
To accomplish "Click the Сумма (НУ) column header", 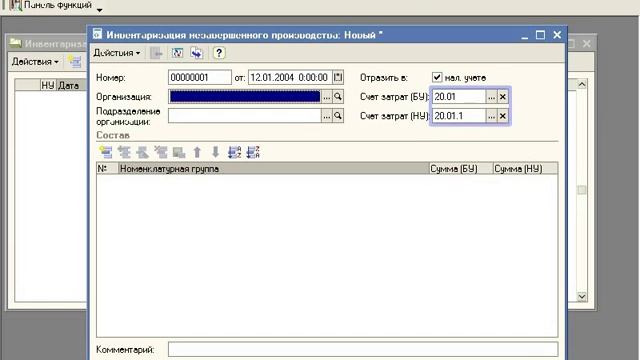I will [525, 169].
